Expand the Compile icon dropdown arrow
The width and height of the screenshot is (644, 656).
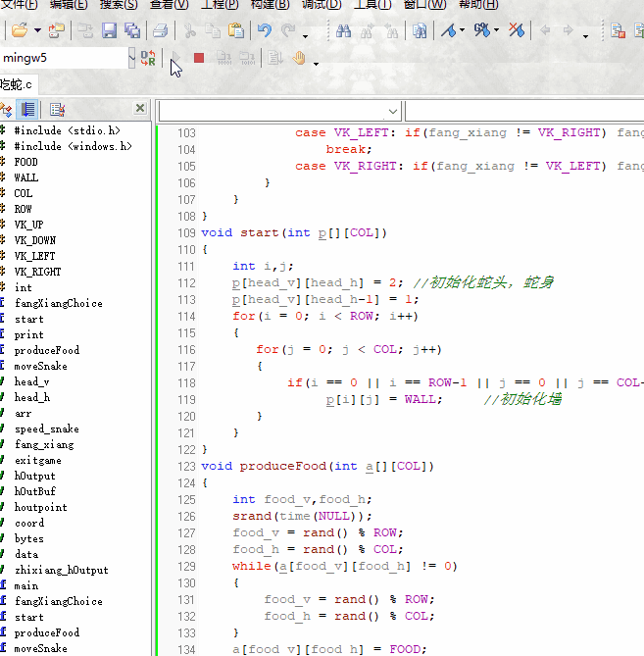pyautogui.click(x=462, y=30)
